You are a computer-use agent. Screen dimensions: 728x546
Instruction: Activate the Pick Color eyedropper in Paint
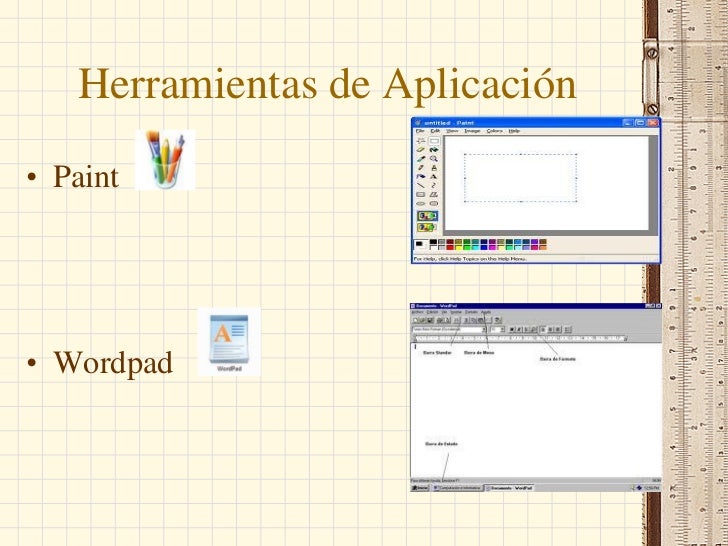421,159
